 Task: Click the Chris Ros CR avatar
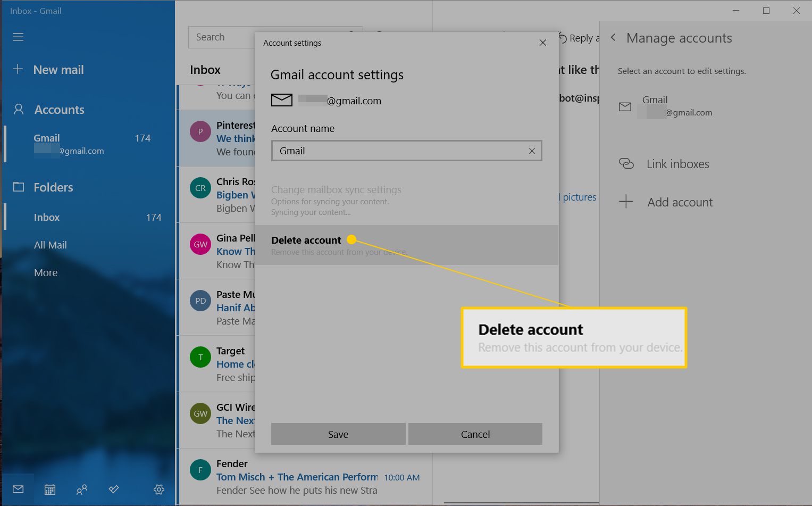[x=200, y=188]
